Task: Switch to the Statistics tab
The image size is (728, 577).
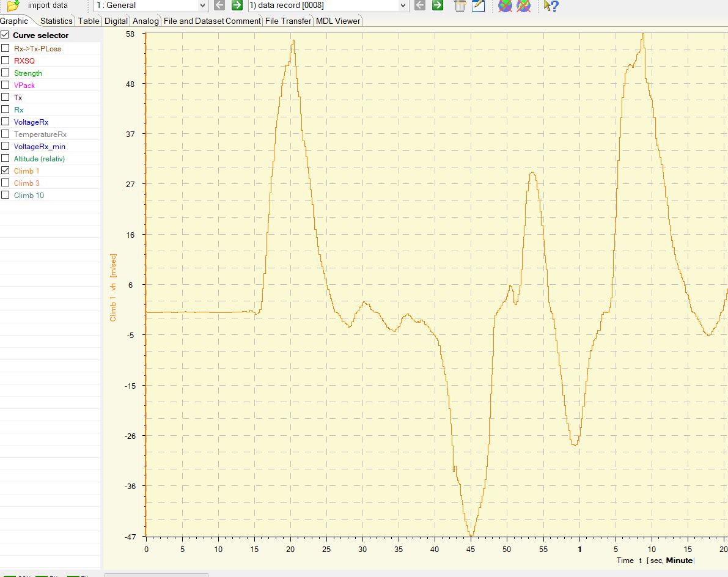Action: point(56,21)
